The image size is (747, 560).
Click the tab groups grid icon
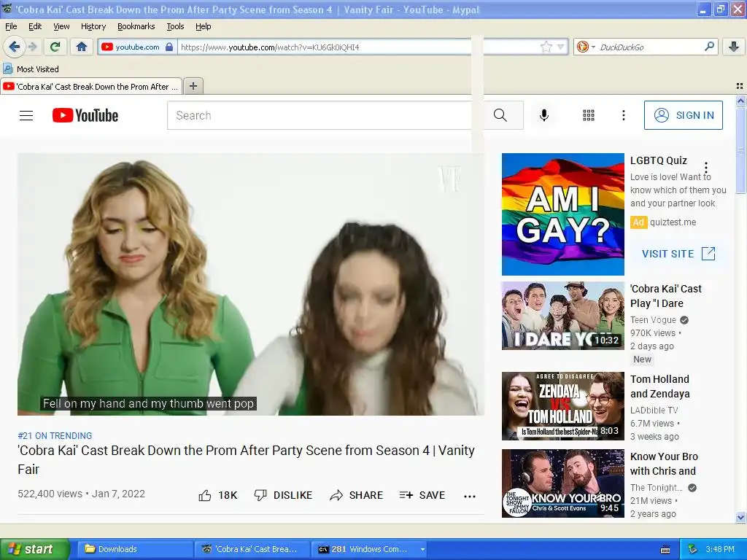point(740,86)
